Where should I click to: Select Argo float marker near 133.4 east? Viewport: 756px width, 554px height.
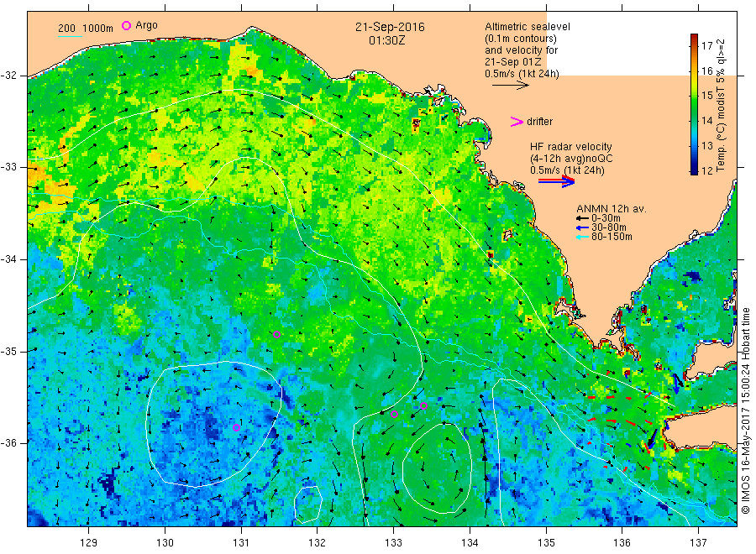(424, 405)
